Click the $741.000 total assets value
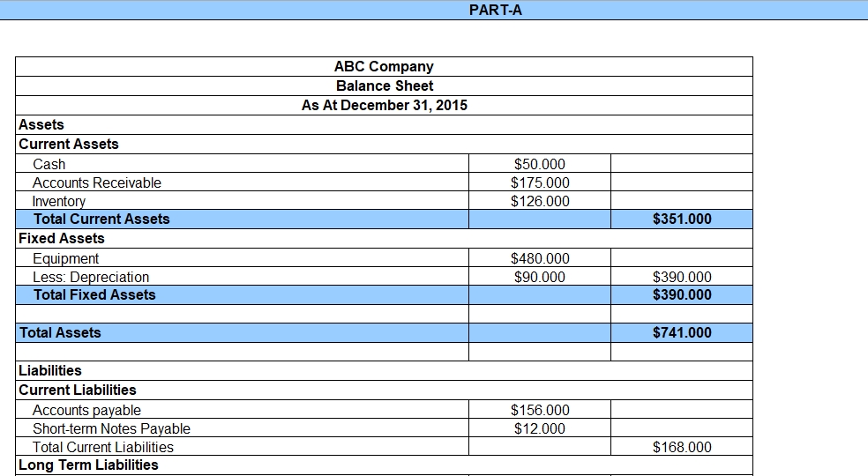Image resolution: width=868 pixels, height=476 pixels. (x=681, y=333)
